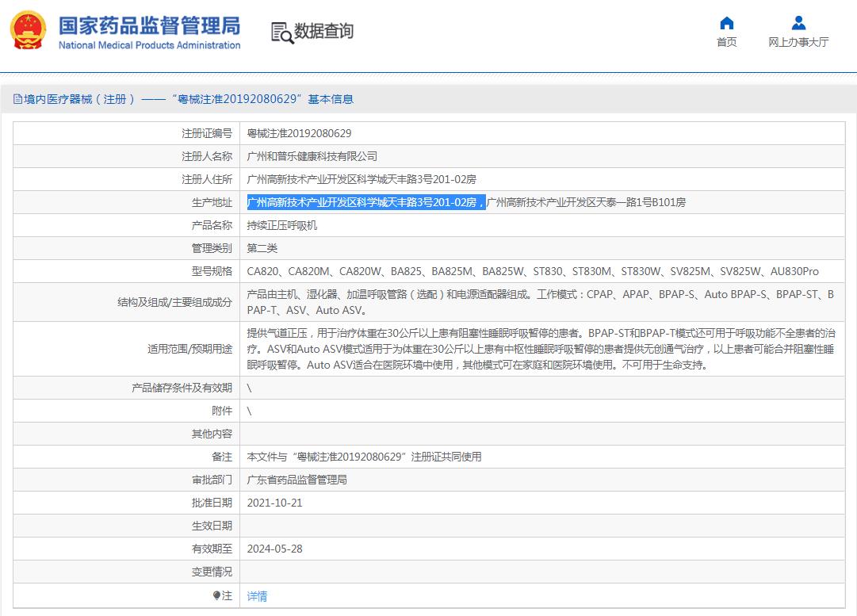Click the 备注 text 本文件与…注册证共同使用

(x=364, y=457)
